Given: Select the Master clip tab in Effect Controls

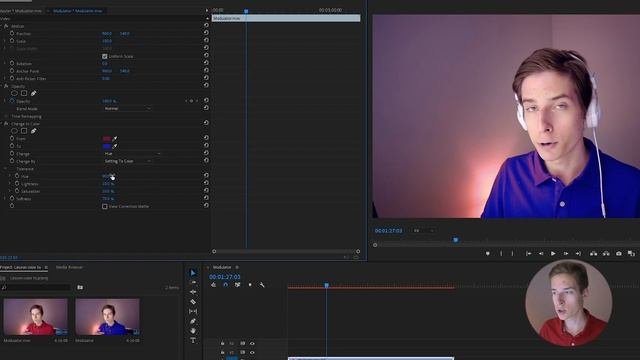Looking at the screenshot, I should click(21, 11).
